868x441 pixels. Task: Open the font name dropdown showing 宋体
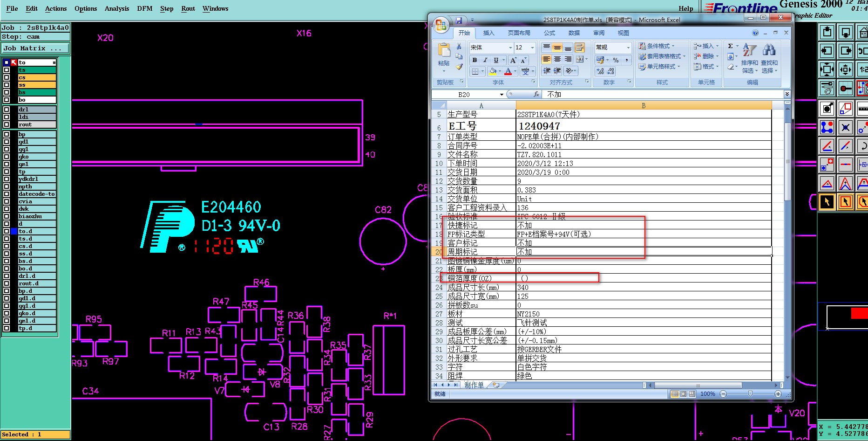pos(510,48)
